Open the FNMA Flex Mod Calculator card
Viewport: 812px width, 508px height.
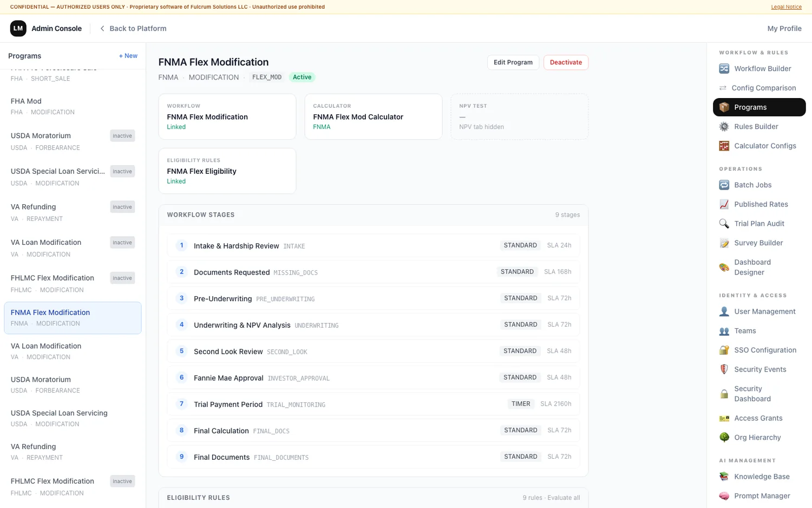point(374,116)
